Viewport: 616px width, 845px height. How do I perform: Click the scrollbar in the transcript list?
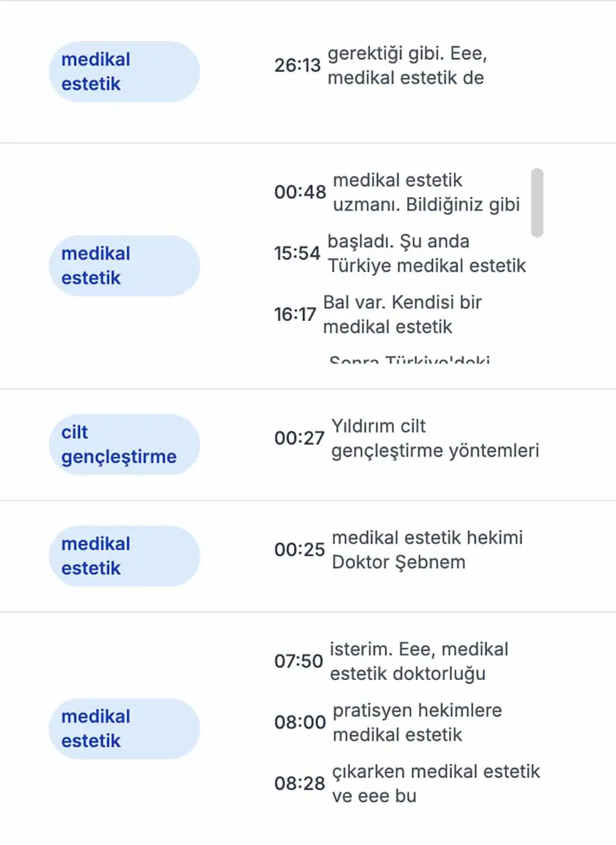537,203
